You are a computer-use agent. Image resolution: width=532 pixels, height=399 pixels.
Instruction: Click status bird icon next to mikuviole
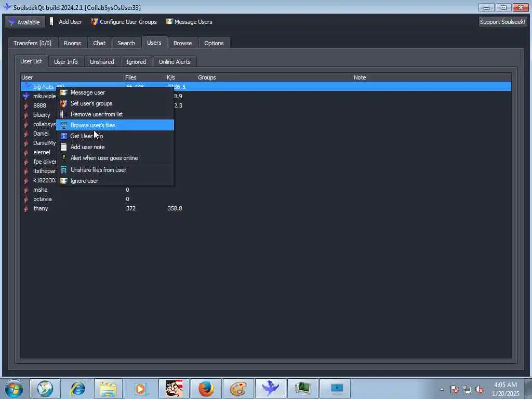coord(26,96)
